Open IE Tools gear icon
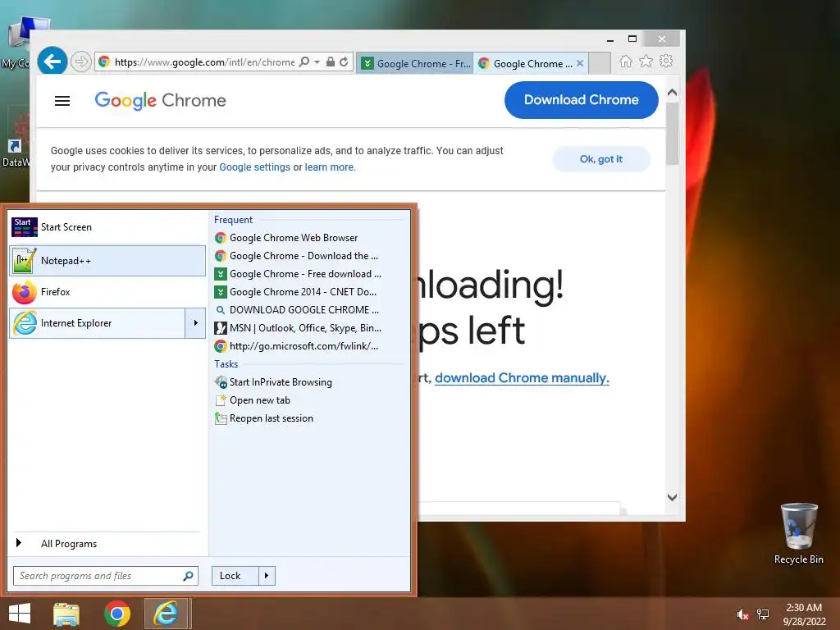This screenshot has width=840, height=630. point(666,61)
